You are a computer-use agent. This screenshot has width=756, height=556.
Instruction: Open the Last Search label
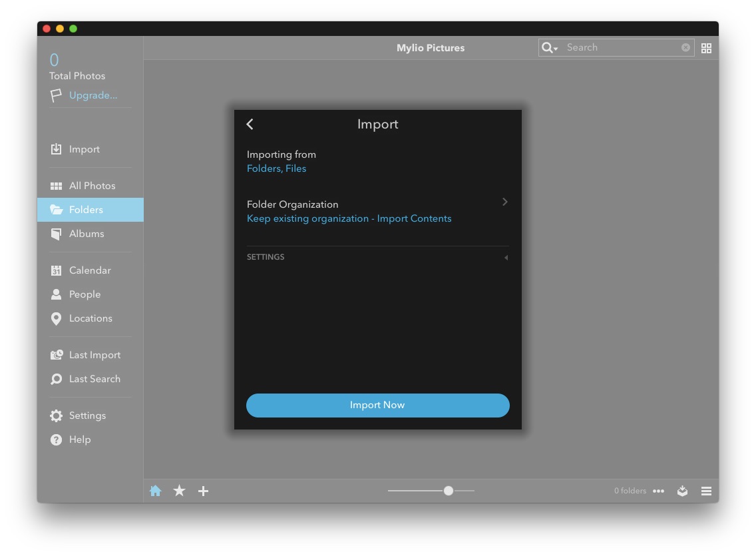click(95, 379)
